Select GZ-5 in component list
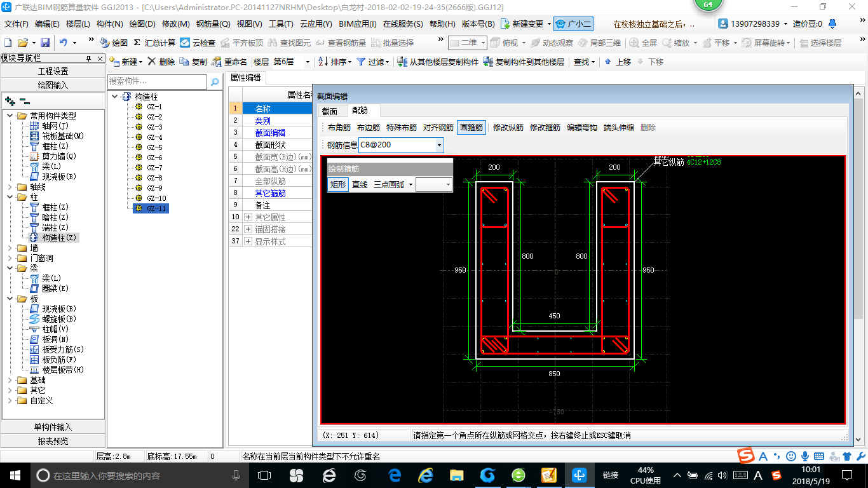Screen dimensions: 868x488 tap(154, 147)
